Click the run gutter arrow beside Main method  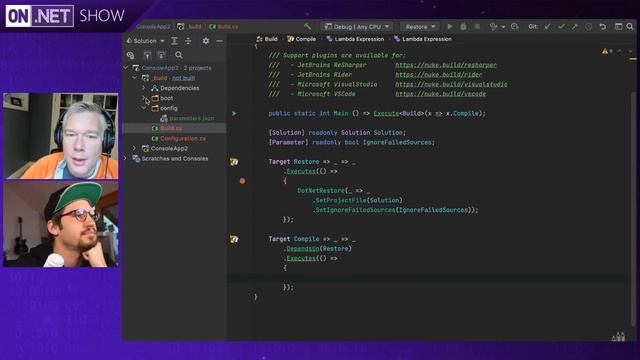click(234, 113)
